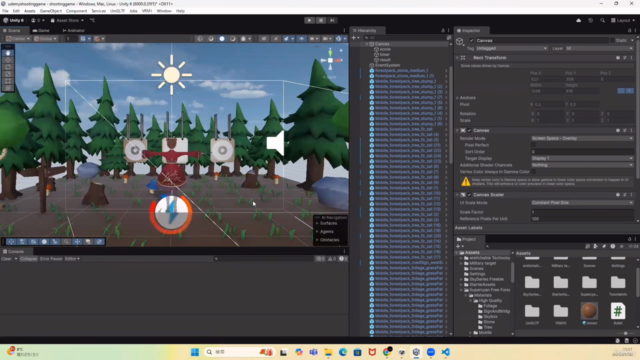
Task: Open the Target Display dropdown
Action: point(582,158)
